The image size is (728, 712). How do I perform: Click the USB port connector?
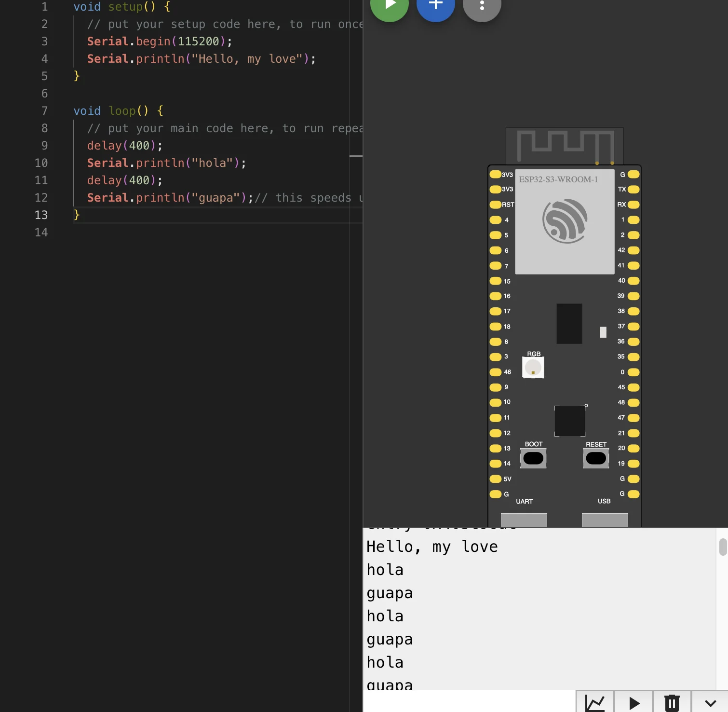[x=605, y=520]
